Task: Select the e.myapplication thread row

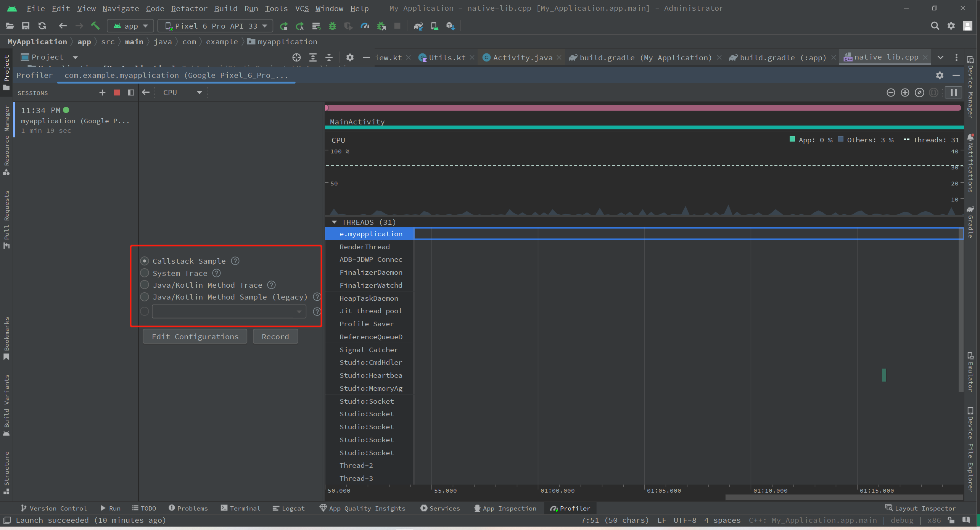Action: [x=369, y=234]
